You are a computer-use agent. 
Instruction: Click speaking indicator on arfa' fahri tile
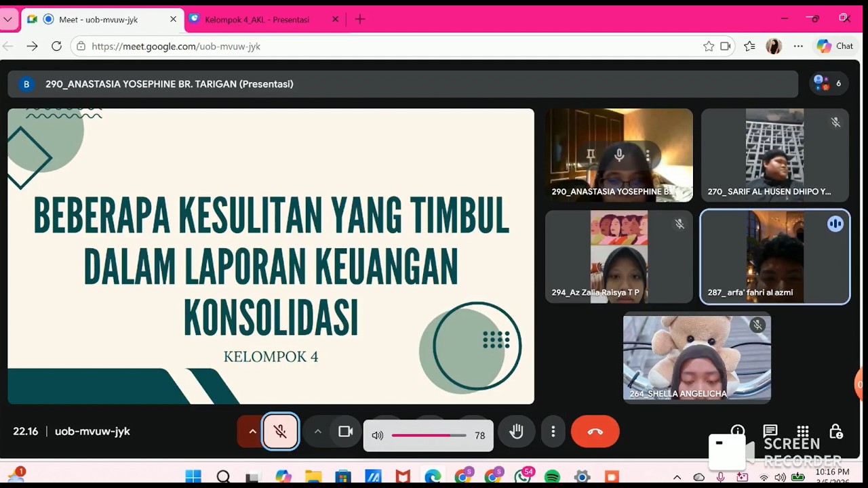pos(835,224)
